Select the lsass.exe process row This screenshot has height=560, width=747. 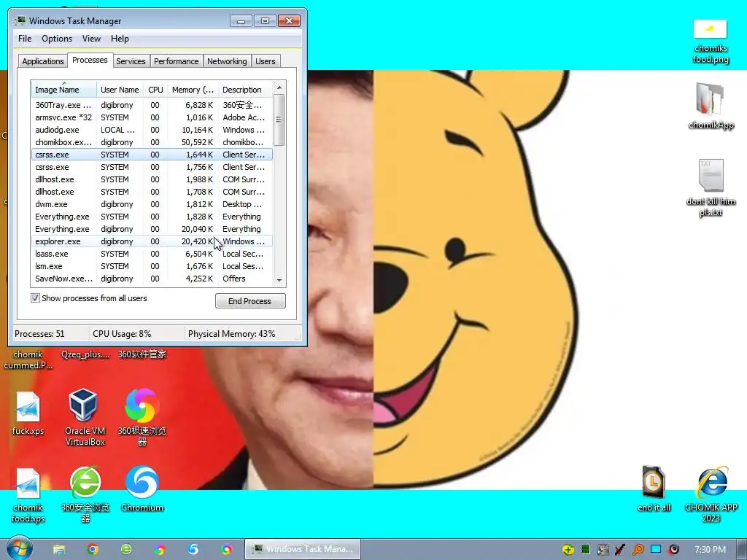pyautogui.click(x=152, y=253)
